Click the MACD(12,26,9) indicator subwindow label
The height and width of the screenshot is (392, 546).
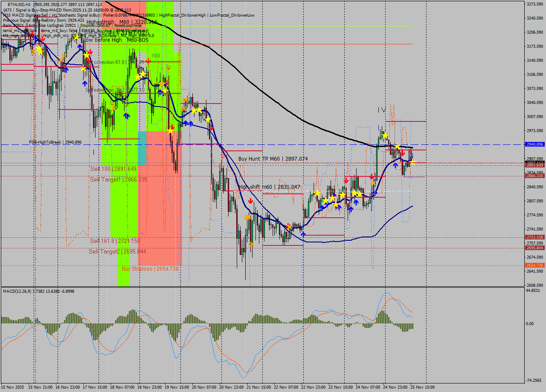tap(17, 291)
